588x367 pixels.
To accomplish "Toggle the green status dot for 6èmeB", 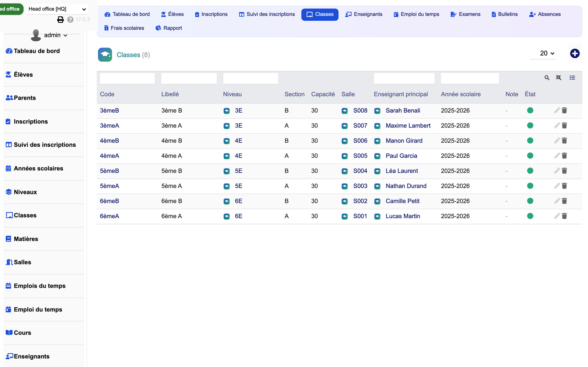I will (x=530, y=201).
